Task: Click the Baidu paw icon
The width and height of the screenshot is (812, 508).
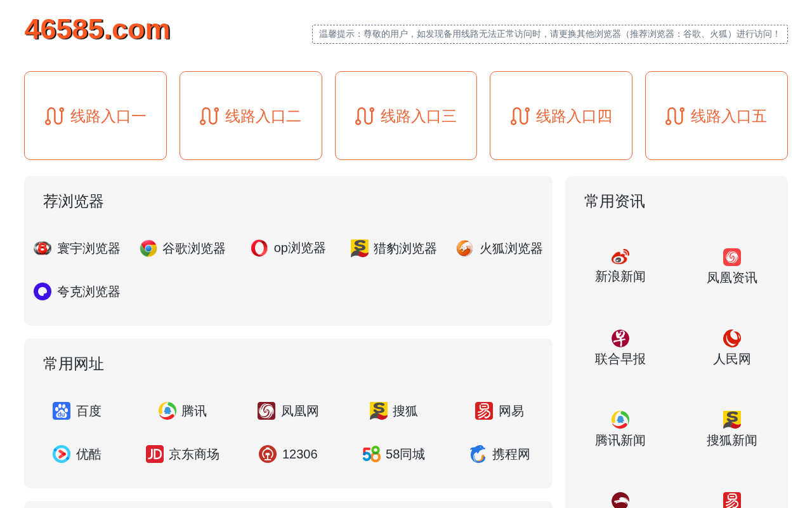Action: click(x=62, y=411)
